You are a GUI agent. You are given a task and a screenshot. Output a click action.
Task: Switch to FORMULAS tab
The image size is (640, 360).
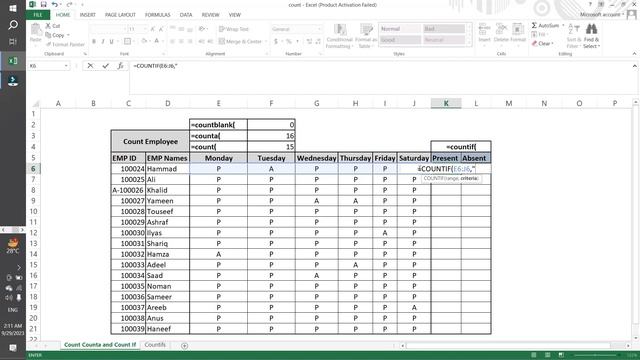[x=158, y=15]
